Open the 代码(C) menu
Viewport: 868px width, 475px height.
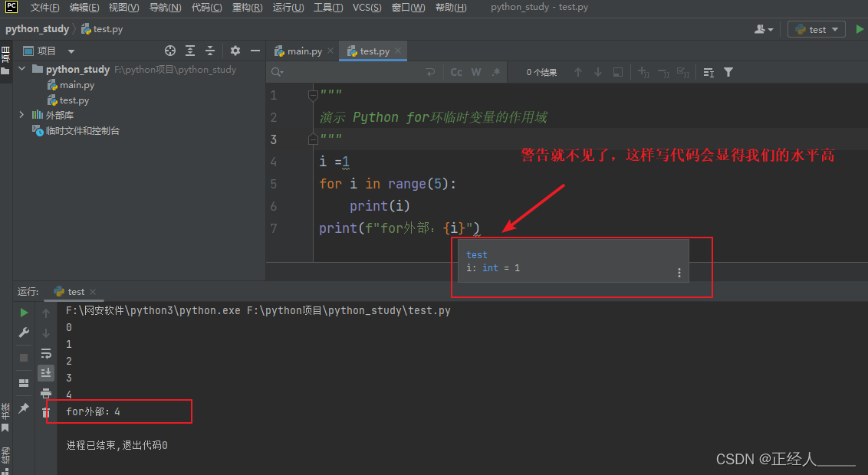(x=206, y=8)
